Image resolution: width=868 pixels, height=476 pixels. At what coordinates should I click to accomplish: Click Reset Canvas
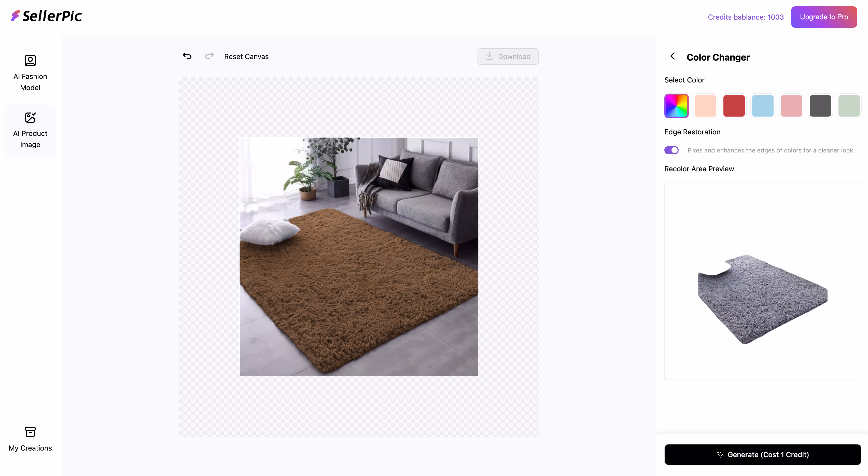246,57
